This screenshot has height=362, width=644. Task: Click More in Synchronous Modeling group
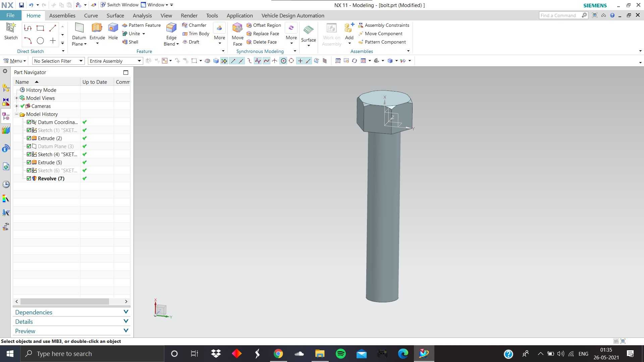point(291,34)
